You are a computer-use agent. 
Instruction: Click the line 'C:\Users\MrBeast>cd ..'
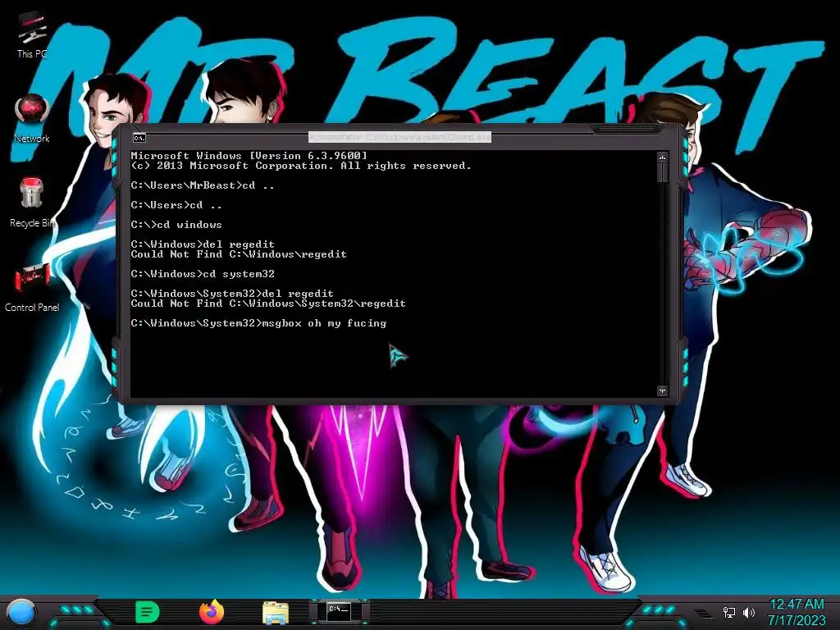(203, 185)
